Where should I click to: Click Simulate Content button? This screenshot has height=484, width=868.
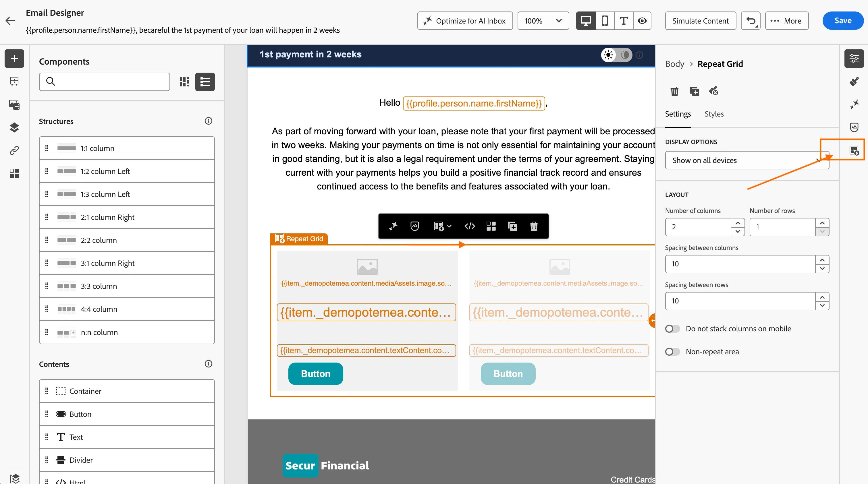pos(700,21)
